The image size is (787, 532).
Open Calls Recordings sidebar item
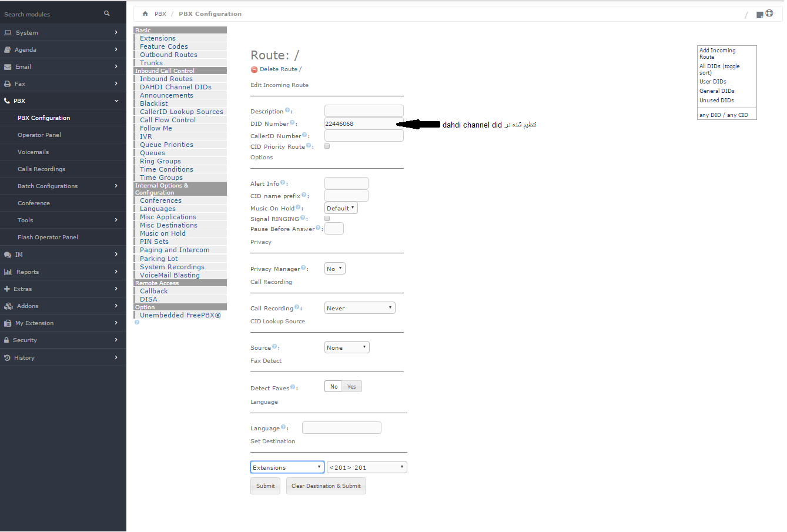63,169
